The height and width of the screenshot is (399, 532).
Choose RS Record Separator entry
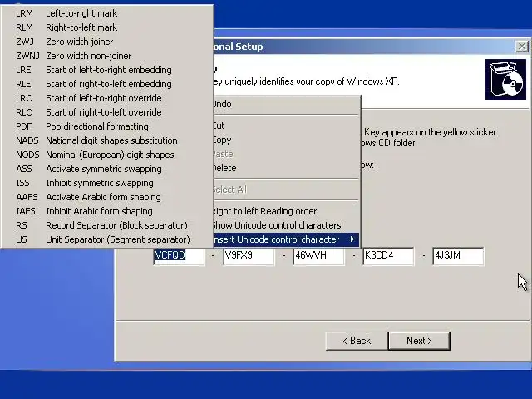(x=107, y=225)
